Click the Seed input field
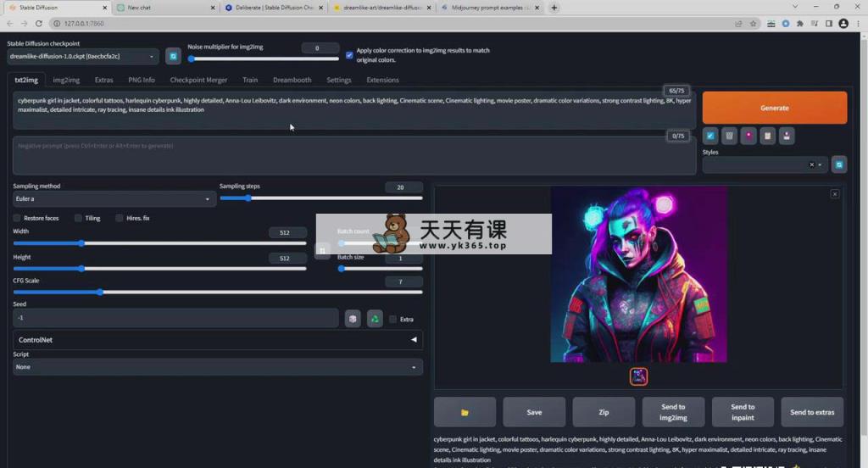Viewport: 868px width, 468px height. coord(175,318)
